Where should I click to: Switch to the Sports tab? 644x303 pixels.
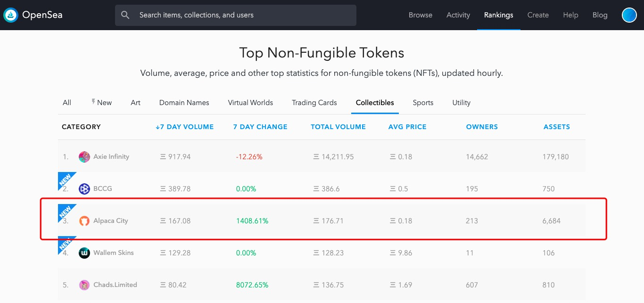click(x=423, y=103)
